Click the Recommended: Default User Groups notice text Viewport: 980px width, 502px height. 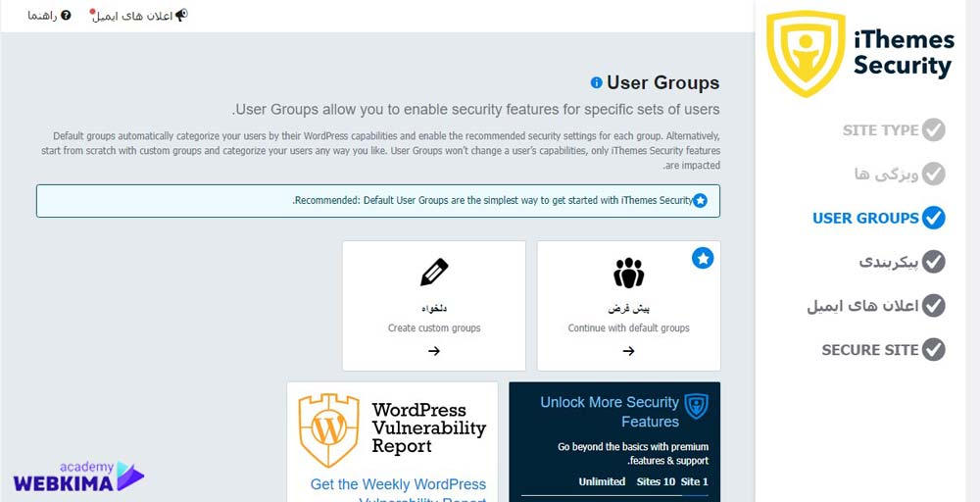(x=493, y=201)
